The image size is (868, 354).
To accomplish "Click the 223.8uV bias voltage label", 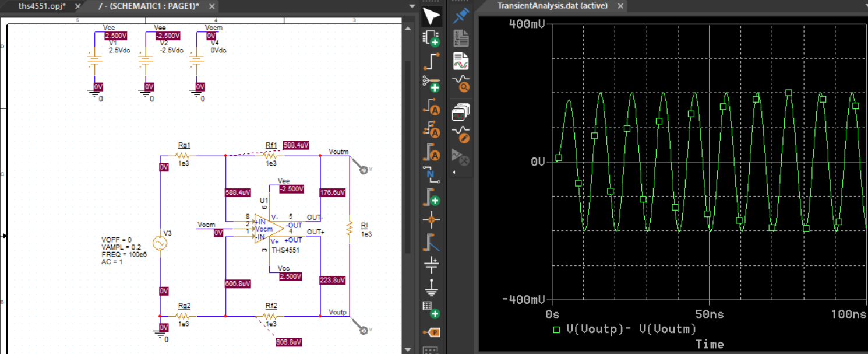I will tap(333, 280).
